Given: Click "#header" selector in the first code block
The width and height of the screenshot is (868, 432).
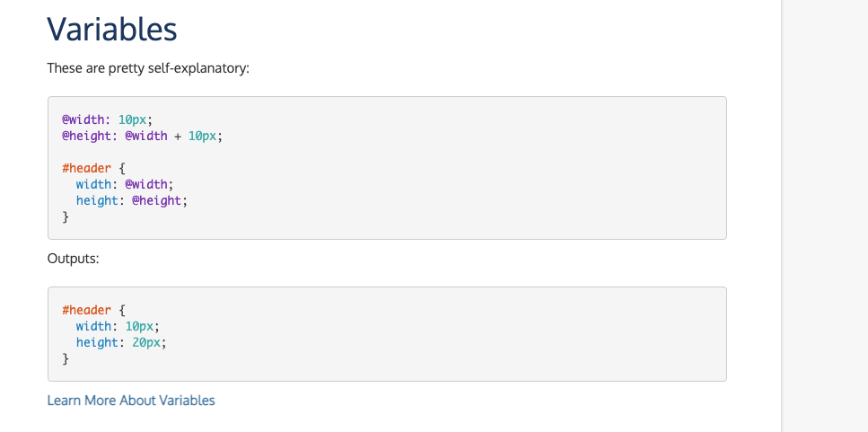Looking at the screenshot, I should click(86, 168).
